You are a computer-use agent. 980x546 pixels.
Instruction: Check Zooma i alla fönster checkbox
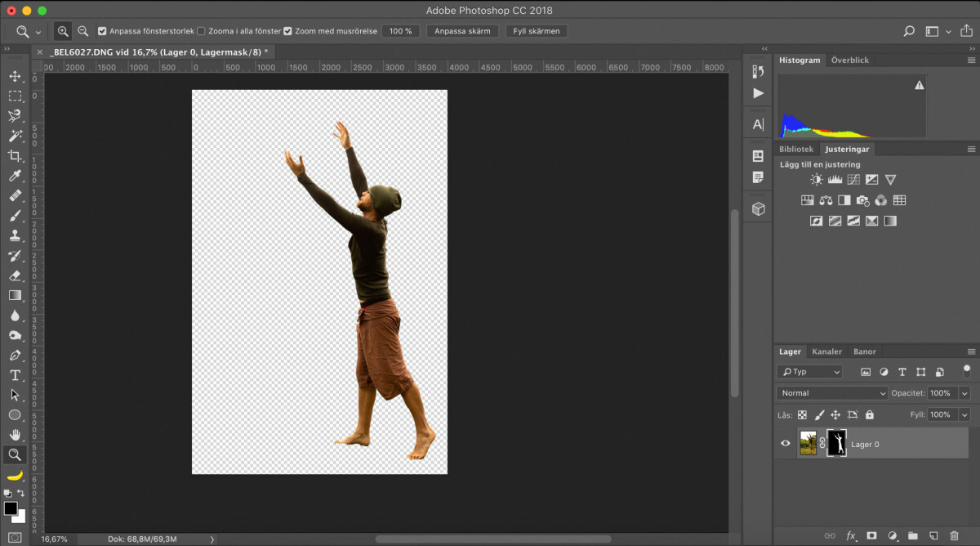coord(201,31)
